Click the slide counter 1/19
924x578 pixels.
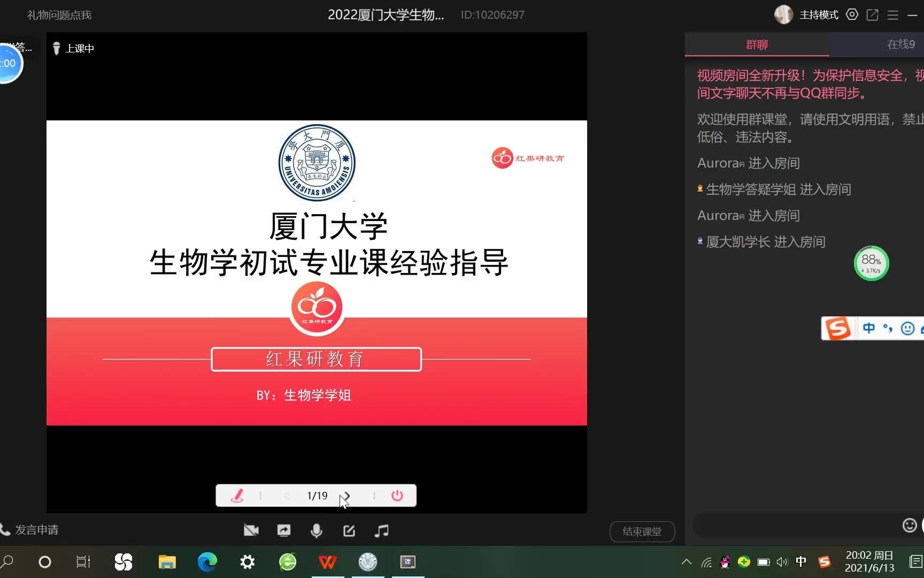(317, 496)
